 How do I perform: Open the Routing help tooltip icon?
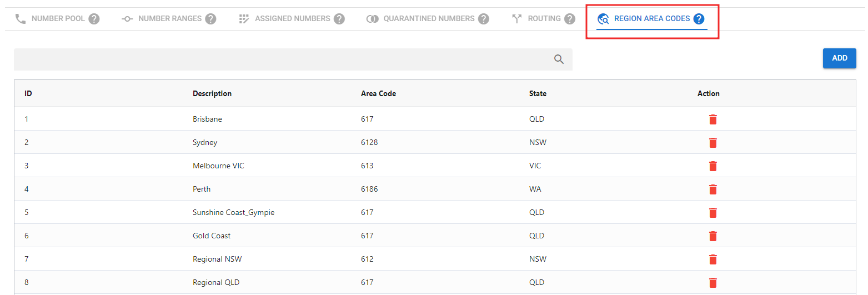tap(570, 19)
